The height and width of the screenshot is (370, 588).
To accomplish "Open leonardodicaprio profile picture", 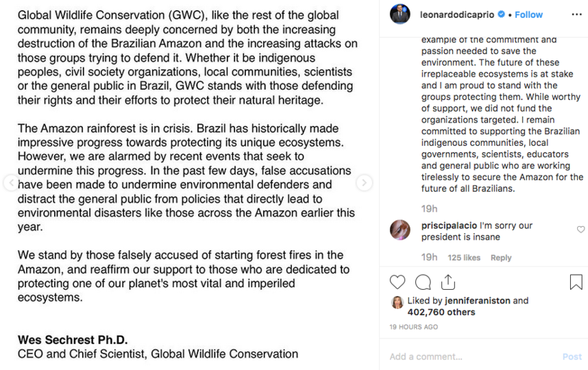I will [x=400, y=14].
